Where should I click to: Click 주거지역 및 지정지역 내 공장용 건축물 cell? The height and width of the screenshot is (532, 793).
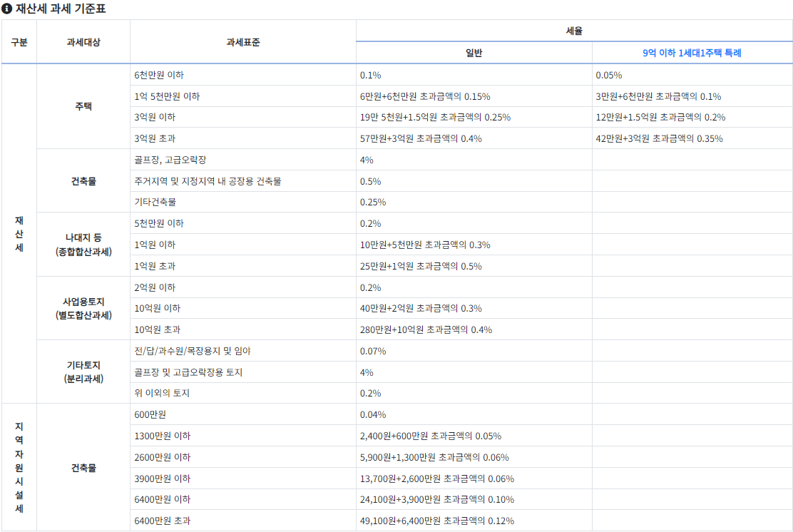click(242, 181)
